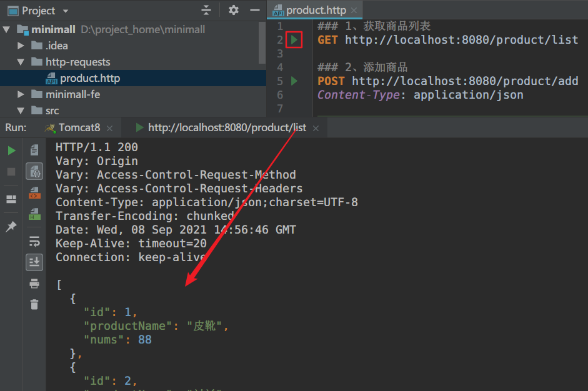
Task: Expand the minimall-fe folder
Action: click(x=21, y=94)
